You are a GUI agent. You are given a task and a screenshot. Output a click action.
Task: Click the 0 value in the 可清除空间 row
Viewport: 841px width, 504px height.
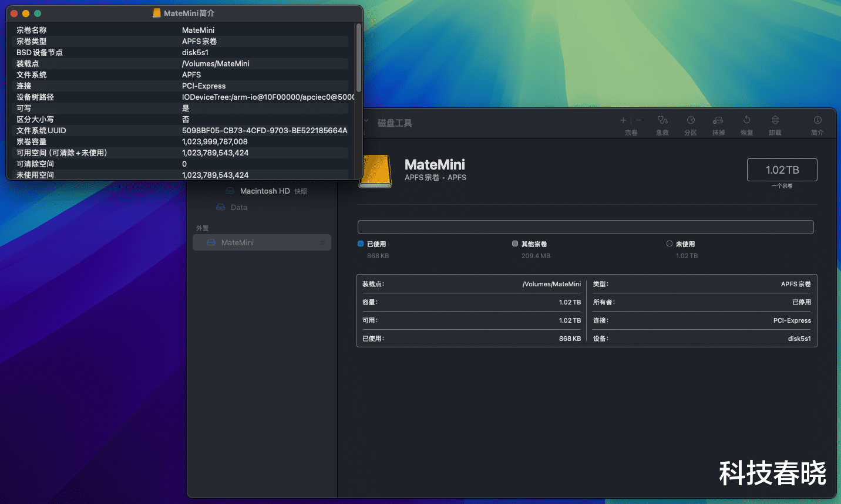[184, 164]
